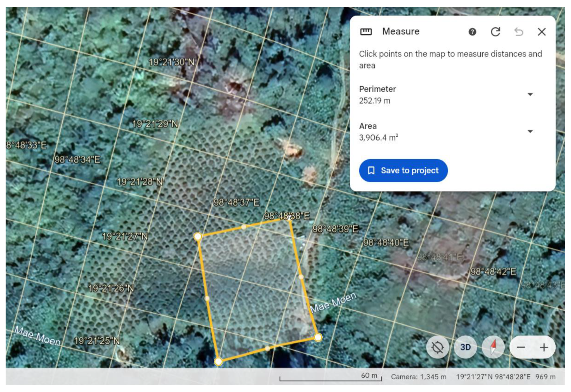Click the Save to project button
Screen dimensions: 571x392
click(x=403, y=171)
